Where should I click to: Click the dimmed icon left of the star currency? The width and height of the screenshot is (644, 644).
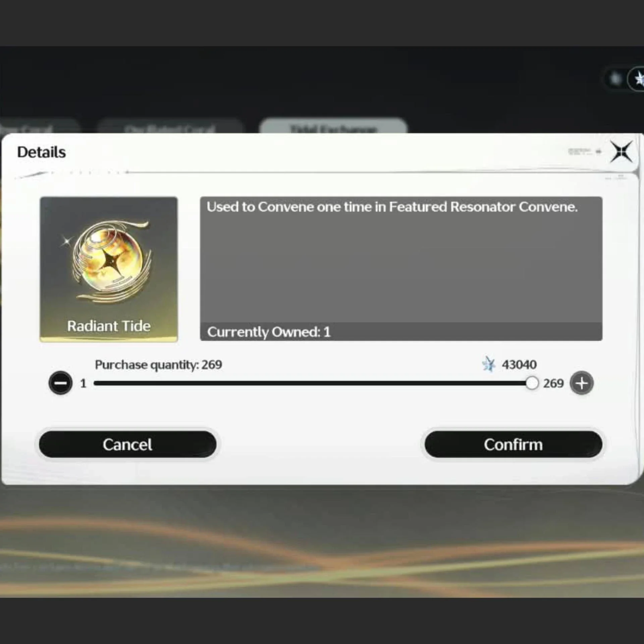[x=615, y=79]
